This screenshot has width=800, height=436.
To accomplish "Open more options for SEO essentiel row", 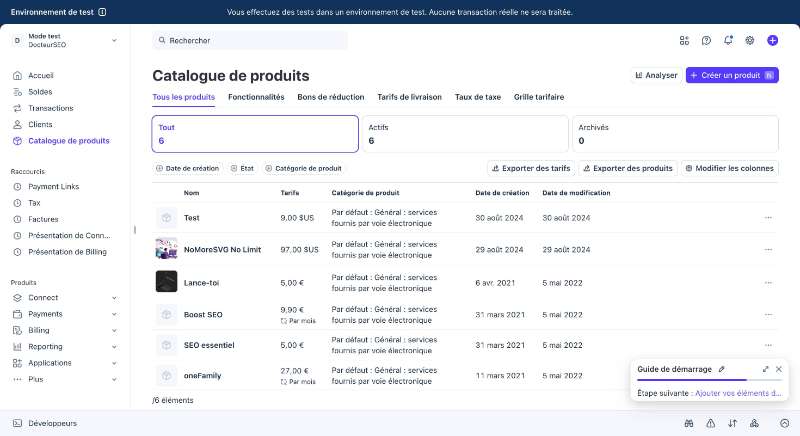I will (768, 345).
